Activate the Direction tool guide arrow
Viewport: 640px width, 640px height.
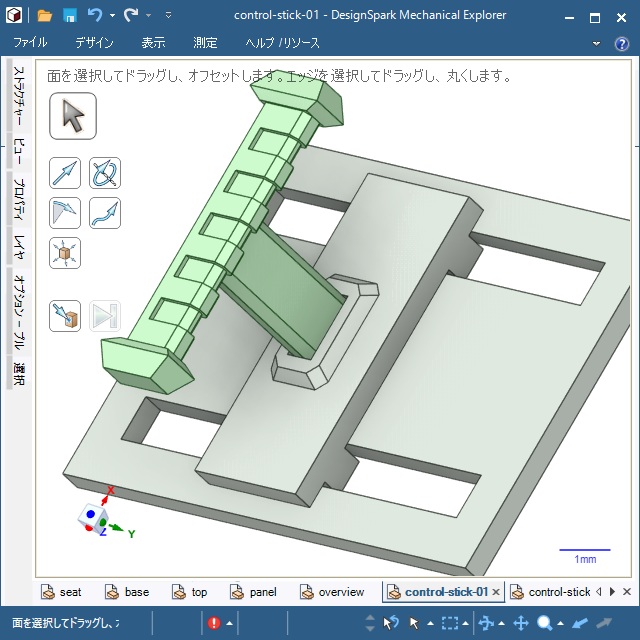pos(65,173)
